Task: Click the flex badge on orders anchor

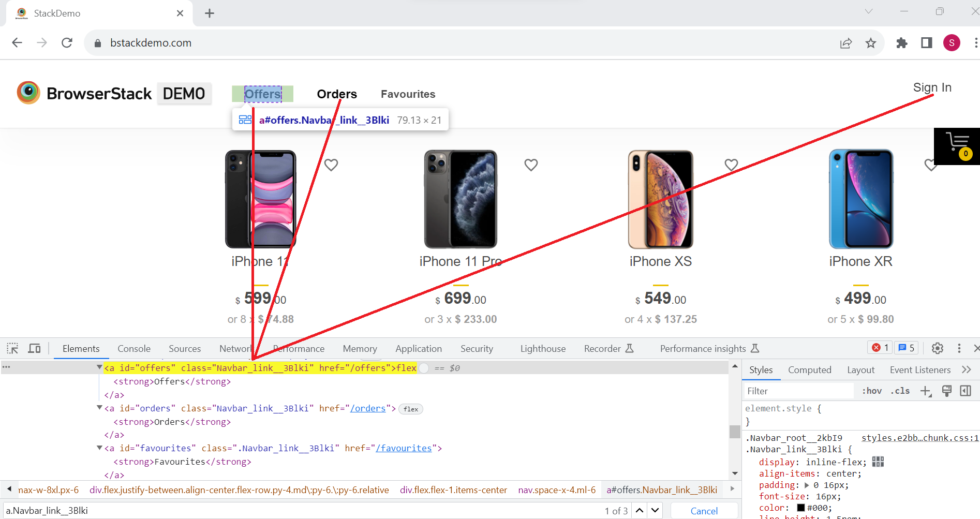Action: 411,409
